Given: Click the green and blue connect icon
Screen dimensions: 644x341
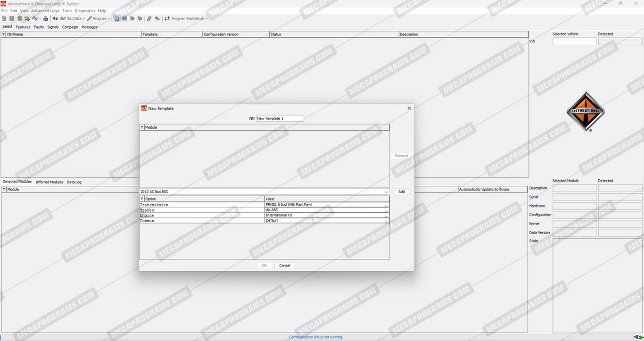Looking at the screenshot, I should coord(55,18).
